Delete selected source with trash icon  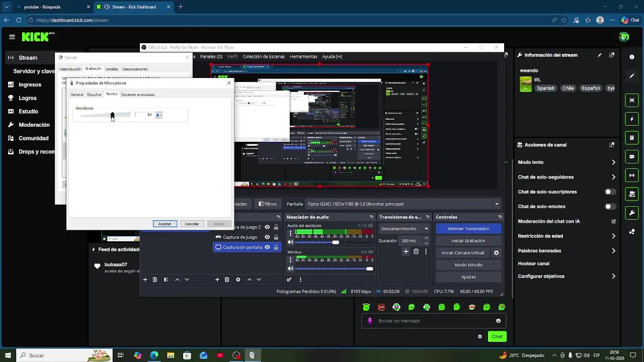[227, 280]
